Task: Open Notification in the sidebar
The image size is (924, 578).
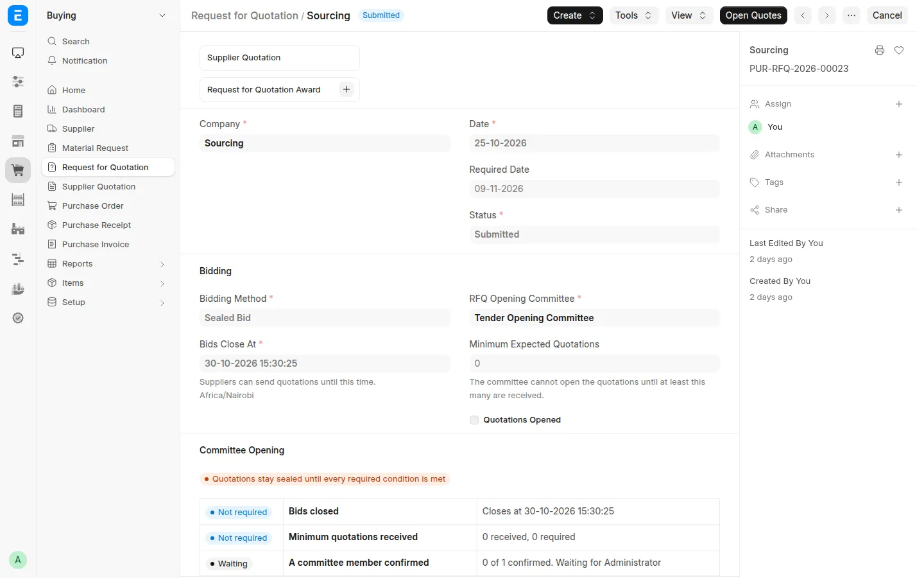Action: 108,60
